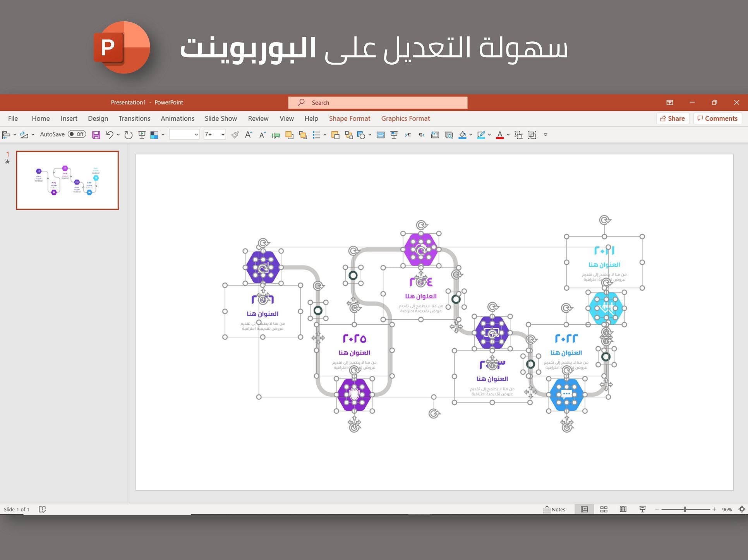Fit slide to current window icon
748x560 pixels.
click(742, 509)
